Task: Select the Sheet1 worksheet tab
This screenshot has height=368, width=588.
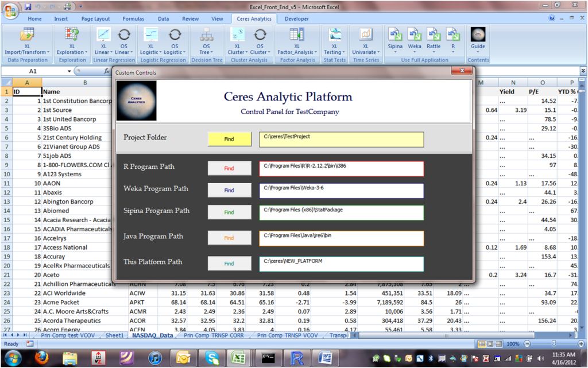Action: 114,335
